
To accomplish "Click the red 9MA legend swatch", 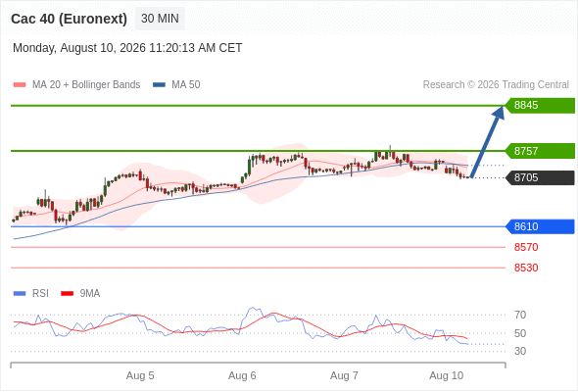I will tap(67, 294).
